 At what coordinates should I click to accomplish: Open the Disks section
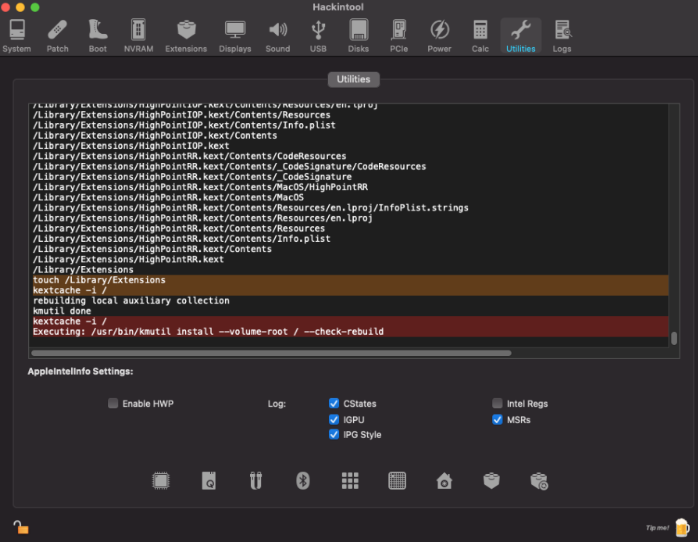tap(358, 36)
